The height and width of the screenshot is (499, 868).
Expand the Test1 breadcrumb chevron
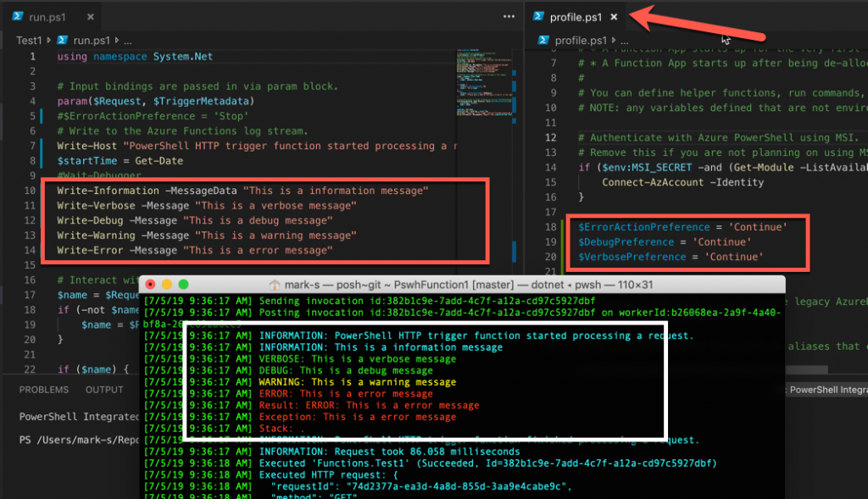coord(48,40)
